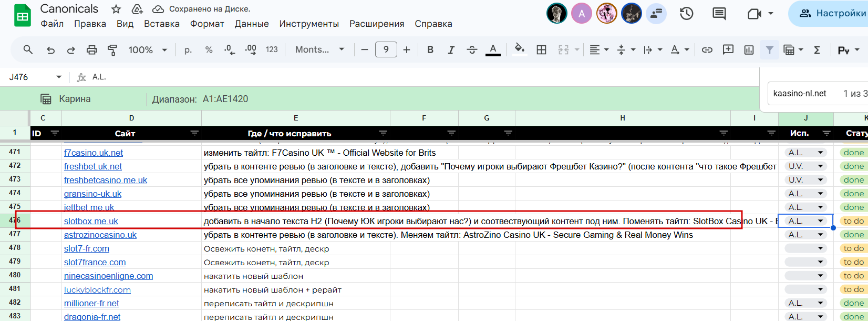Move document with the folder icon
The image size is (868, 321).
coord(137,9)
